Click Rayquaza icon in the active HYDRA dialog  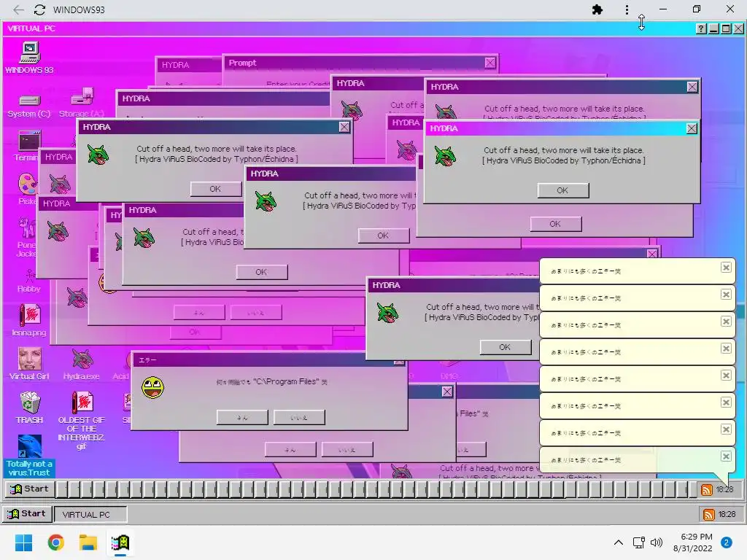[446, 156]
